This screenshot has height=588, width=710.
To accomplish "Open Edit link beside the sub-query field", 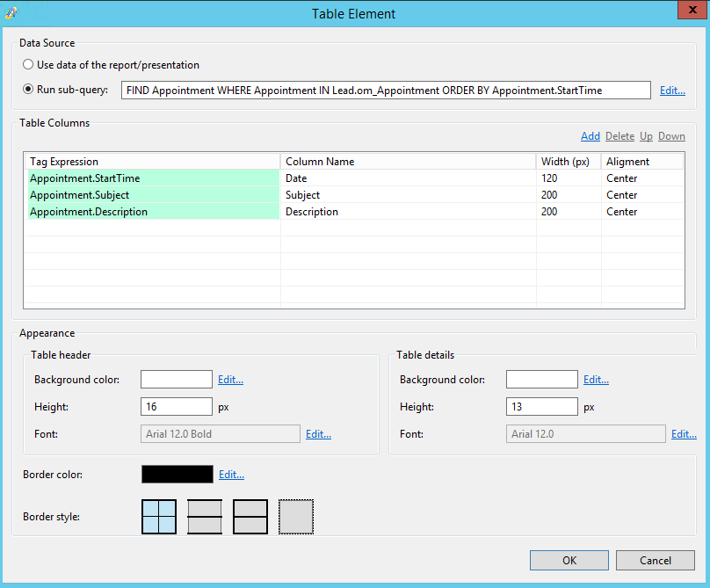I will tap(672, 91).
